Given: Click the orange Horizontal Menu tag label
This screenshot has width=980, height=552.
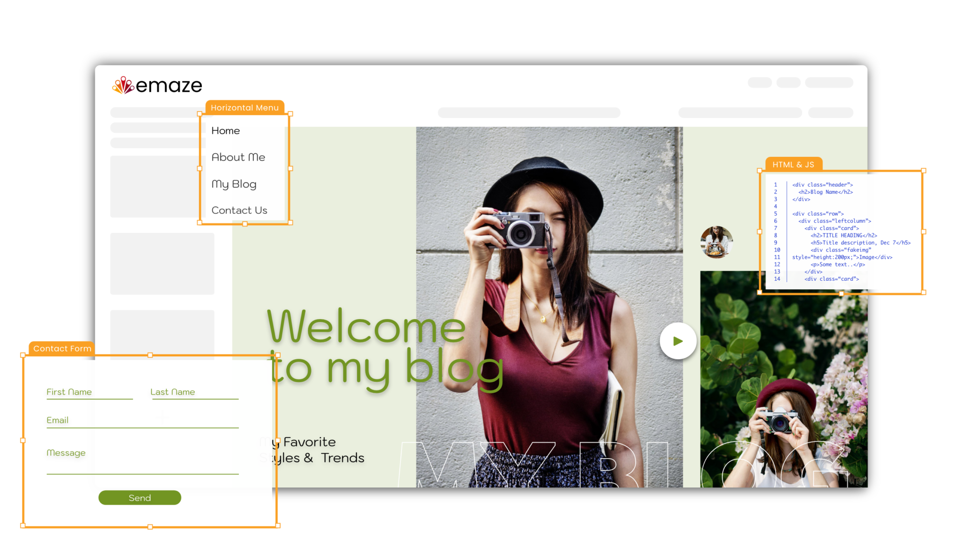Looking at the screenshot, I should (245, 108).
